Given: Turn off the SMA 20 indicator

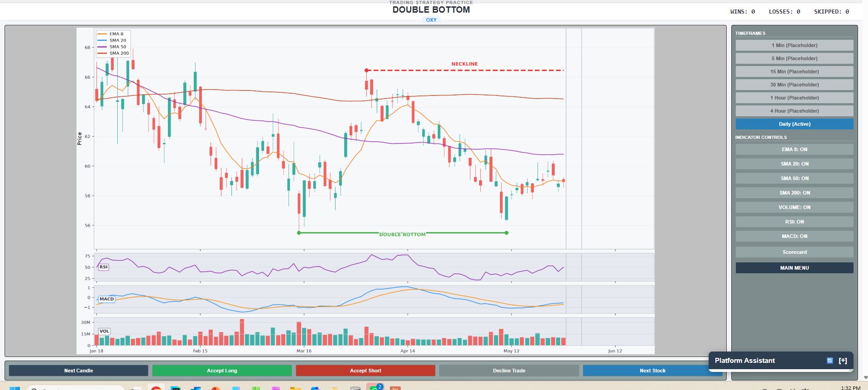Looking at the screenshot, I should point(794,164).
